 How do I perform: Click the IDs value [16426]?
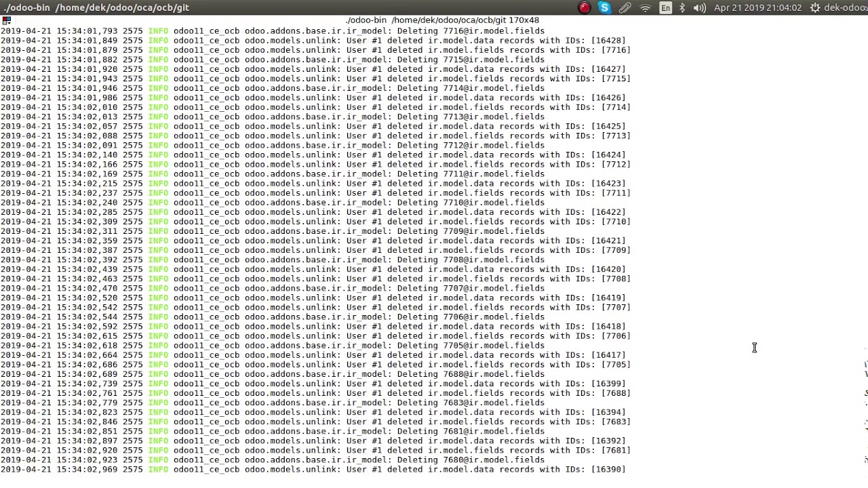click(608, 98)
